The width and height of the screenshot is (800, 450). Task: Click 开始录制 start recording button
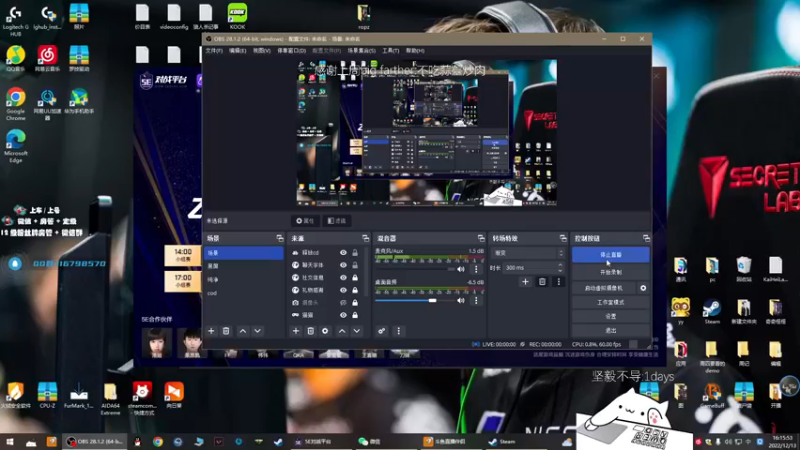[x=611, y=272]
